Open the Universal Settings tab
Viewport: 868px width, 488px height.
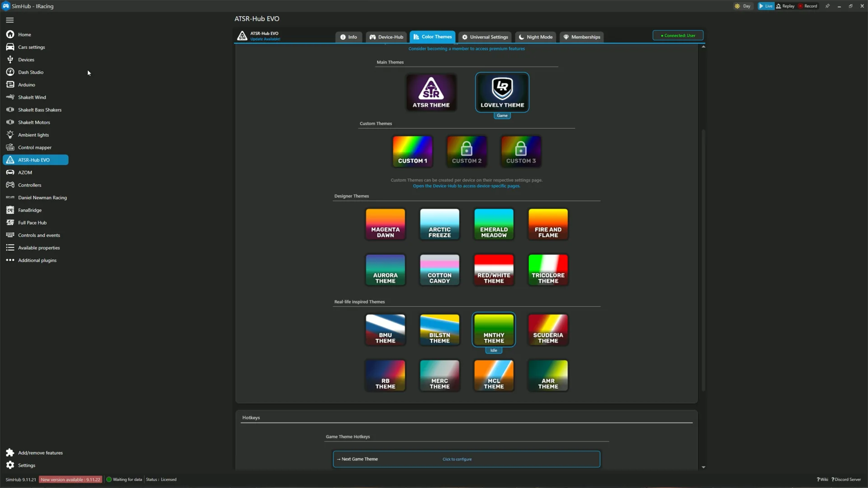coord(485,37)
